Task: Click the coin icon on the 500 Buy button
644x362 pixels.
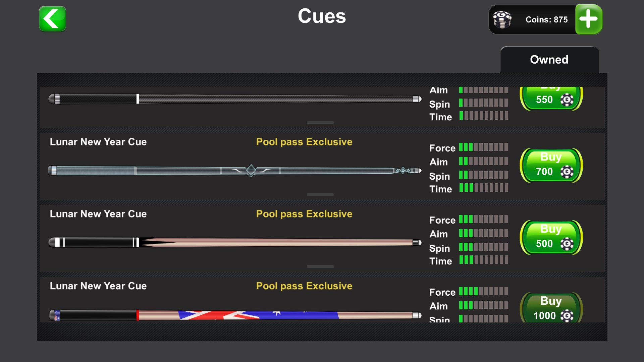Action: (x=567, y=244)
